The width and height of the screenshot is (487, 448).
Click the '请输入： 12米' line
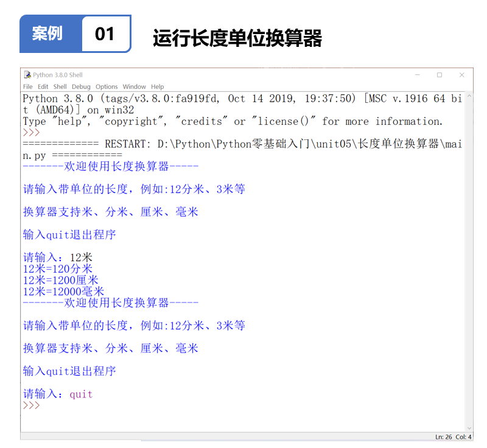pos(58,257)
